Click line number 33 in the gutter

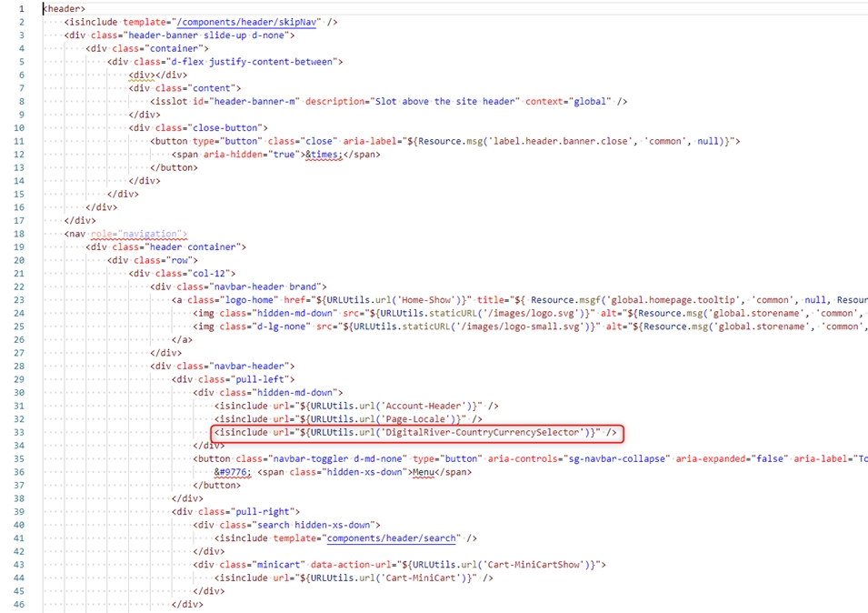click(19, 432)
